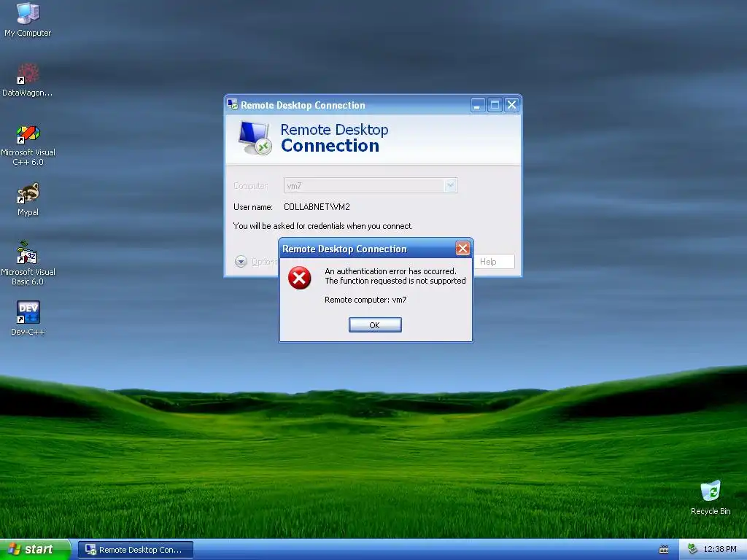
Task: Maximize the Remote Desktop Connection window
Action: [495, 105]
